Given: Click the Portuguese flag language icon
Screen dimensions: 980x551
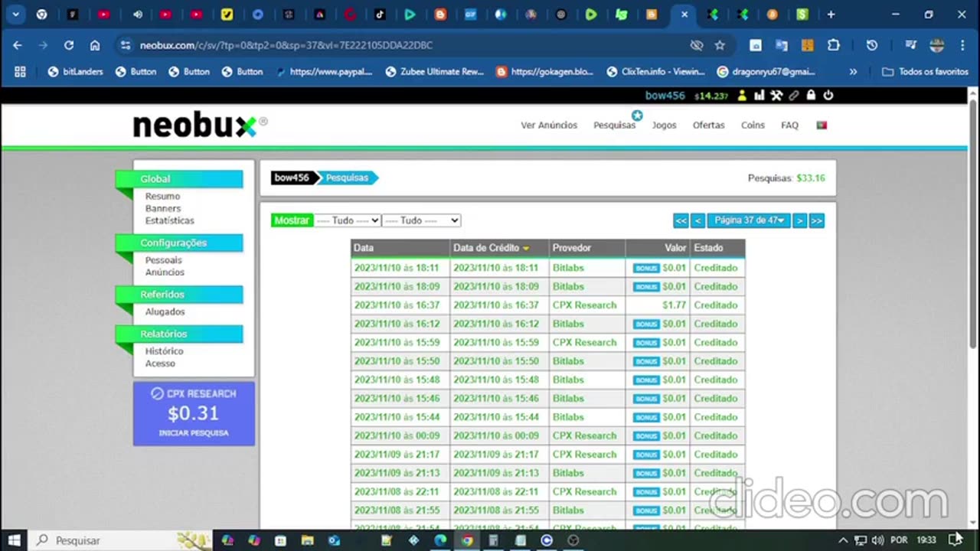Looking at the screenshot, I should click(x=822, y=125).
